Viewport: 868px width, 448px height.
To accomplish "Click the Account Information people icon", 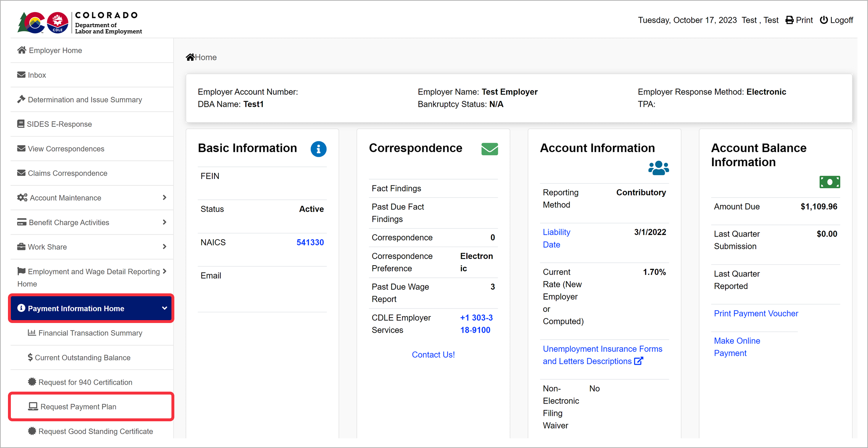I will click(x=658, y=168).
